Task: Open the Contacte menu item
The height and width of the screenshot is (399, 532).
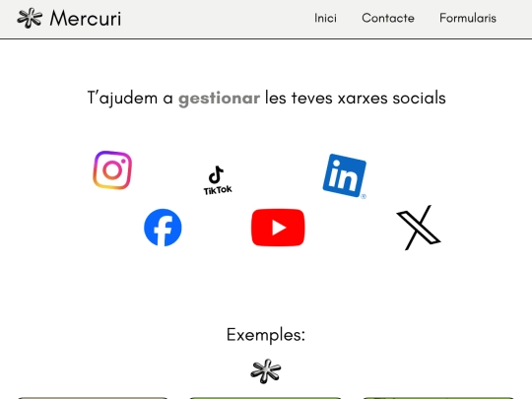Action: [x=388, y=18]
